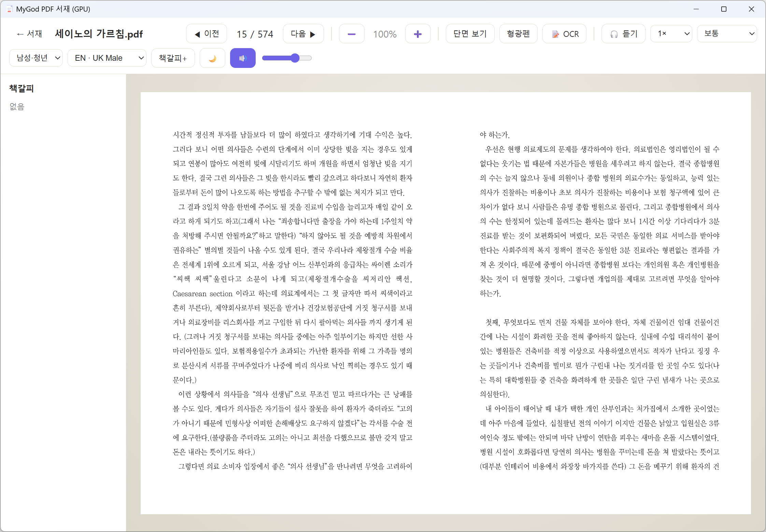
Task: Toggle night mode moon icon
Action: click(212, 58)
